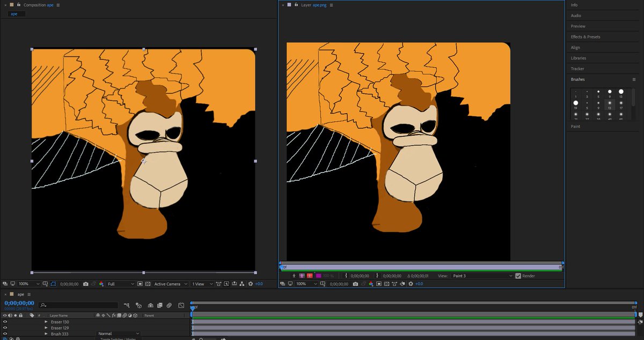Open the Paint panel
Image resolution: width=644 pixels, height=340 pixels.
pos(575,127)
